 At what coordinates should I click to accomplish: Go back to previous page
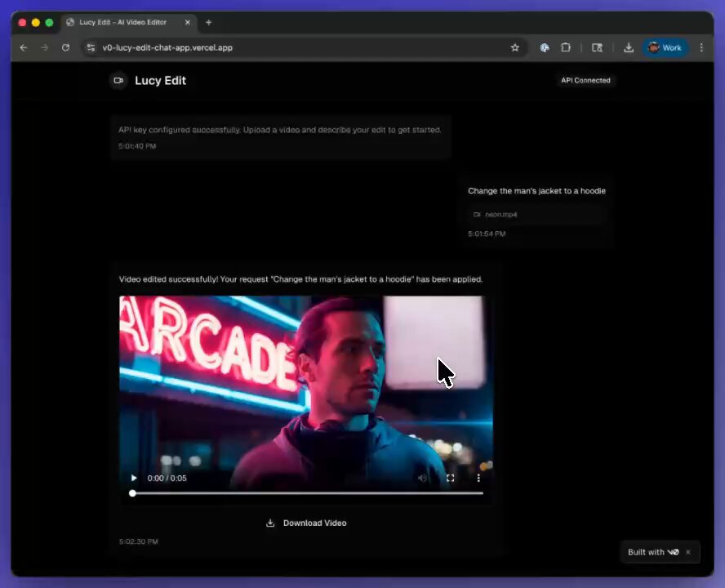tap(24, 47)
